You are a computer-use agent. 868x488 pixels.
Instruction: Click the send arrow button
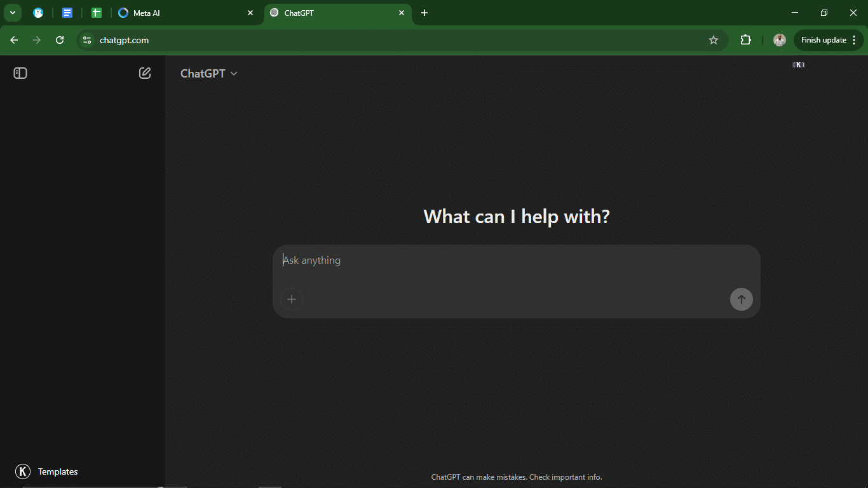tap(742, 299)
